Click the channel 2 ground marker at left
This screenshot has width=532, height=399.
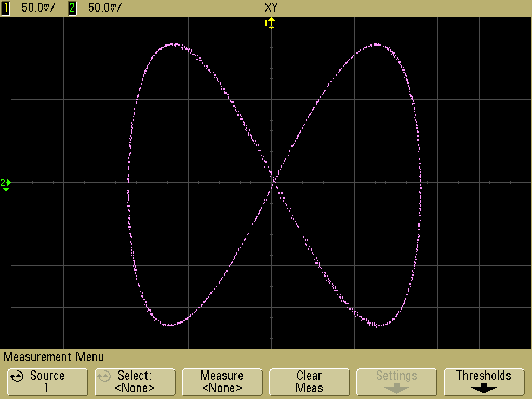pos(5,184)
